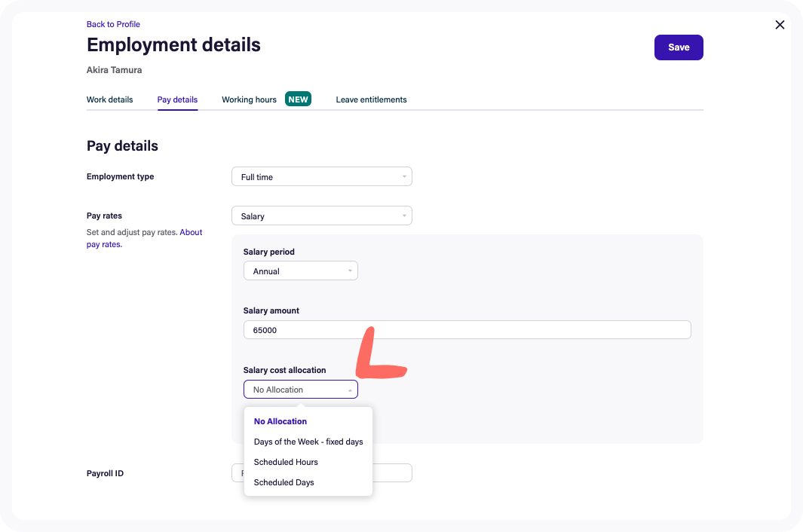Dismiss the panel with the X icon
This screenshot has height=532, width=803.
tap(780, 24)
